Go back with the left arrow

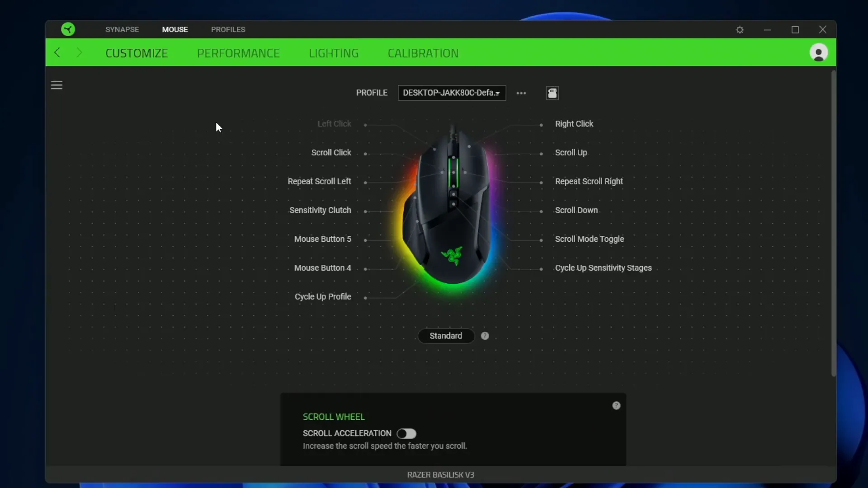(x=57, y=52)
